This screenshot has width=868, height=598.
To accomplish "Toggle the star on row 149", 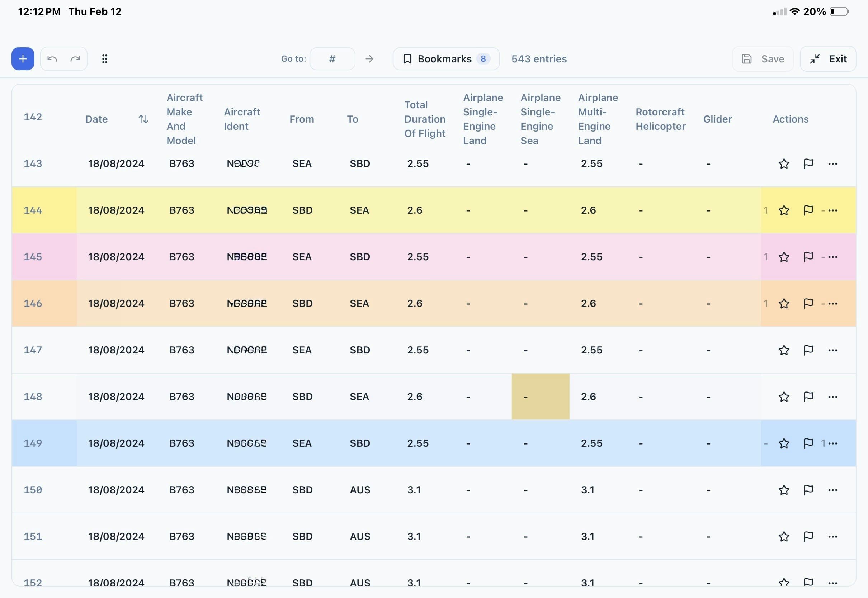I will pos(784,443).
